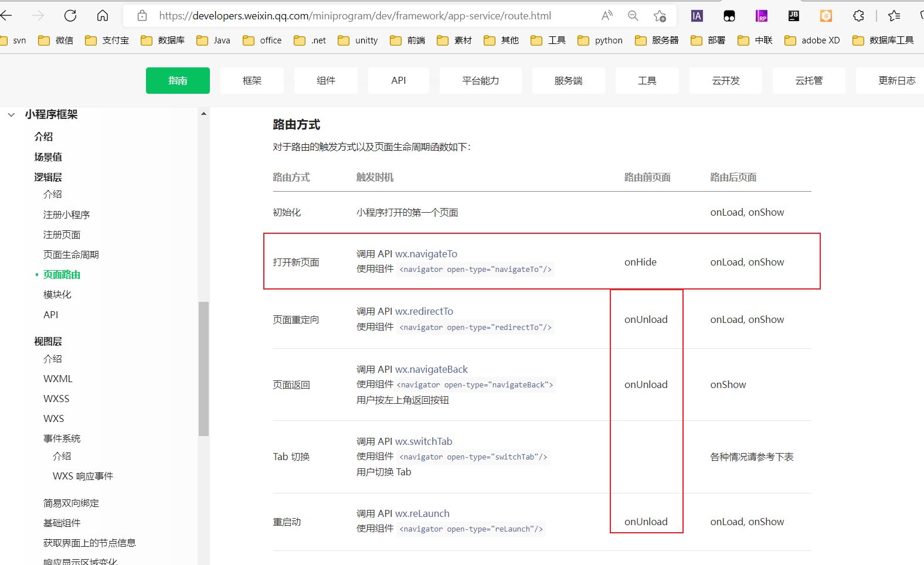Open WXSS in the sidebar
Screen dimensions: 924x565
(56, 399)
